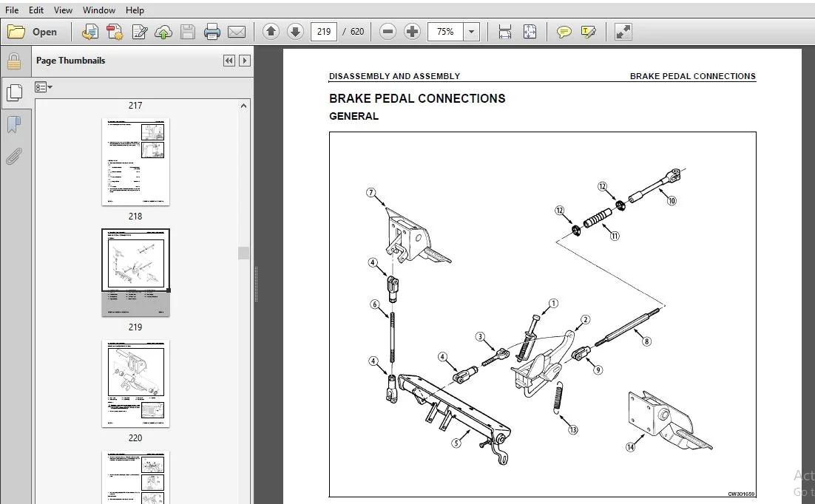This screenshot has height=504, width=815.
Task: Click the zoom percentage field showing 75%
Action: (445, 32)
